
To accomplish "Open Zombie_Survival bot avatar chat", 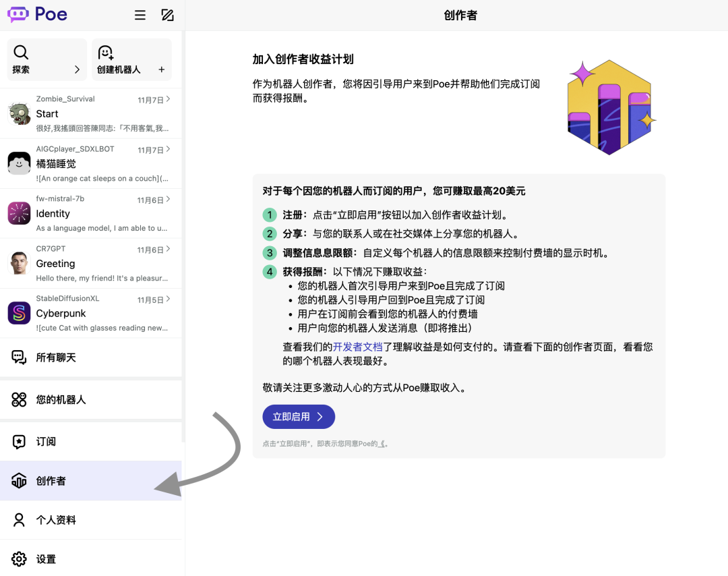I will pos(19,113).
